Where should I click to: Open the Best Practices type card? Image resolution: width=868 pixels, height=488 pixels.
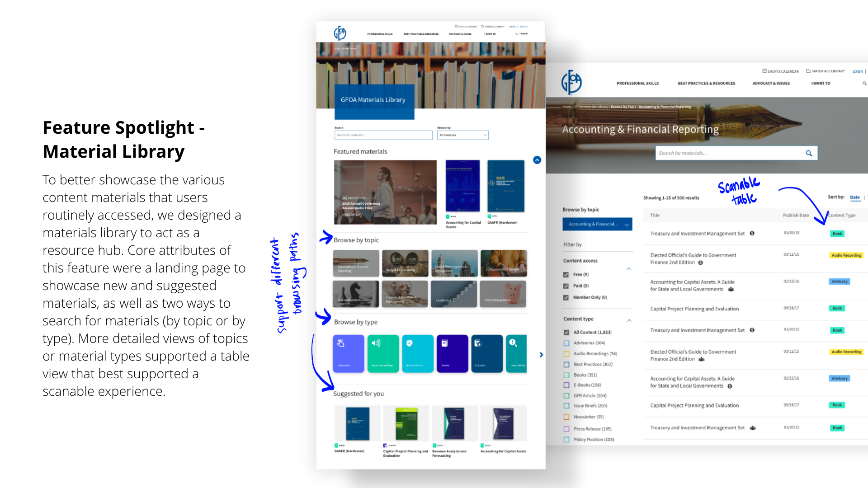[x=418, y=353]
